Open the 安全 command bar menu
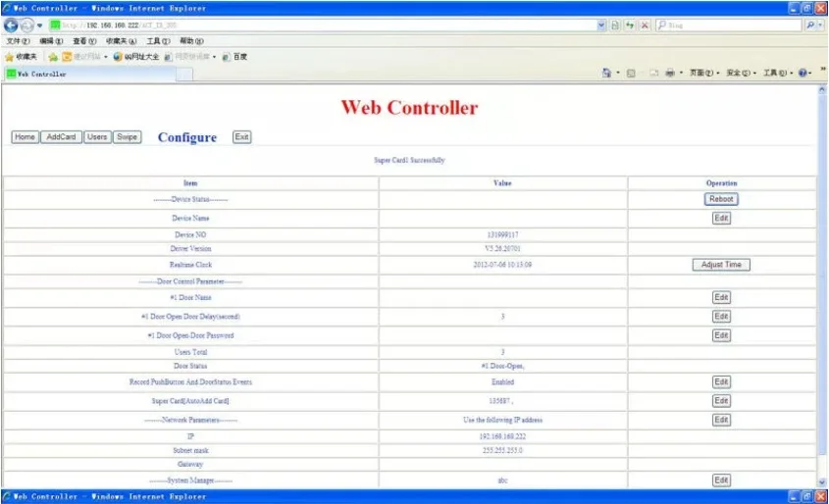The width and height of the screenshot is (829, 504). pos(741,73)
